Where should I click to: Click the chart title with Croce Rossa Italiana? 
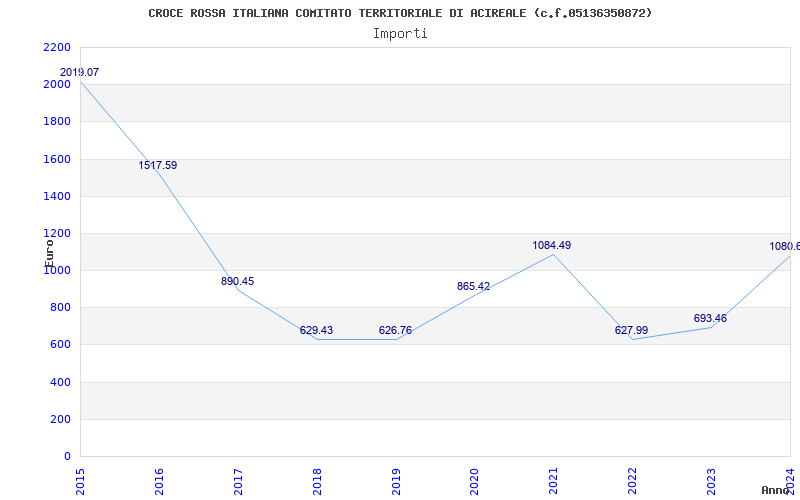[400, 13]
